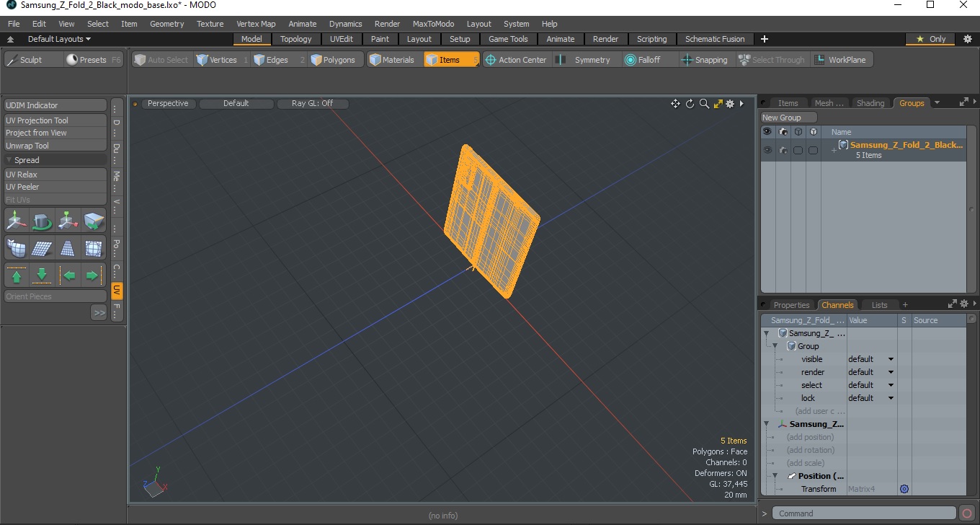Click the viewport zoom magnifier icon
Screen dimensions: 980x525
[704, 104]
